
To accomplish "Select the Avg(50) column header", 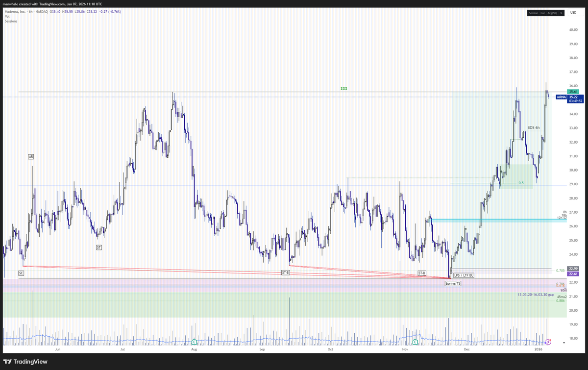I will (x=552, y=13).
